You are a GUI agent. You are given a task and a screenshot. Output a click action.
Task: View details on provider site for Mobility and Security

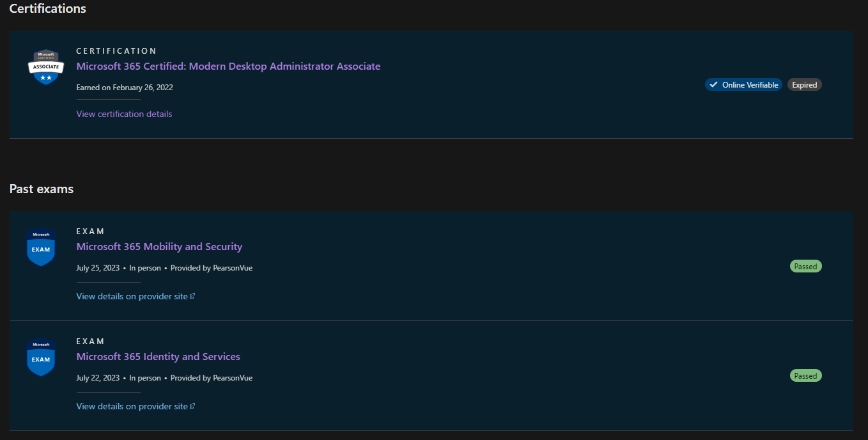[x=136, y=296]
